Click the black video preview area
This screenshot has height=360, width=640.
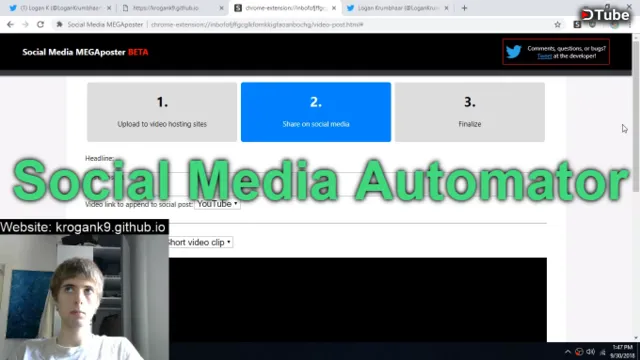[x=358, y=300]
